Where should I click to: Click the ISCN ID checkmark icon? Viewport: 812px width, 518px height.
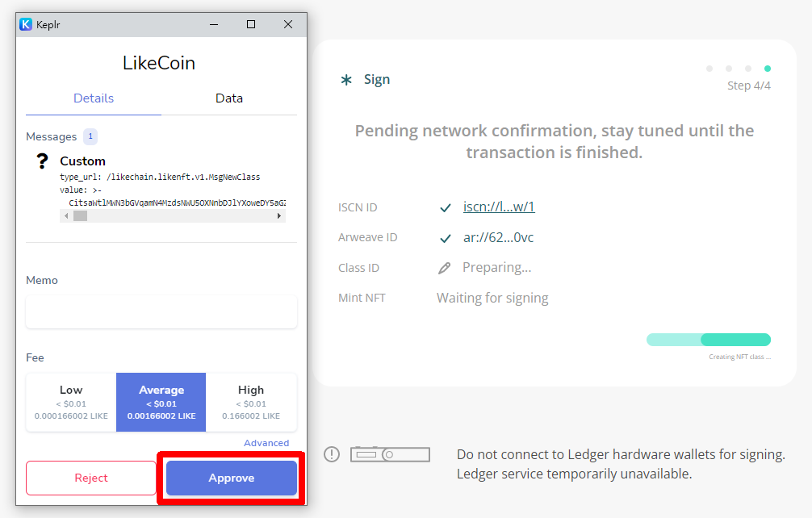445,207
